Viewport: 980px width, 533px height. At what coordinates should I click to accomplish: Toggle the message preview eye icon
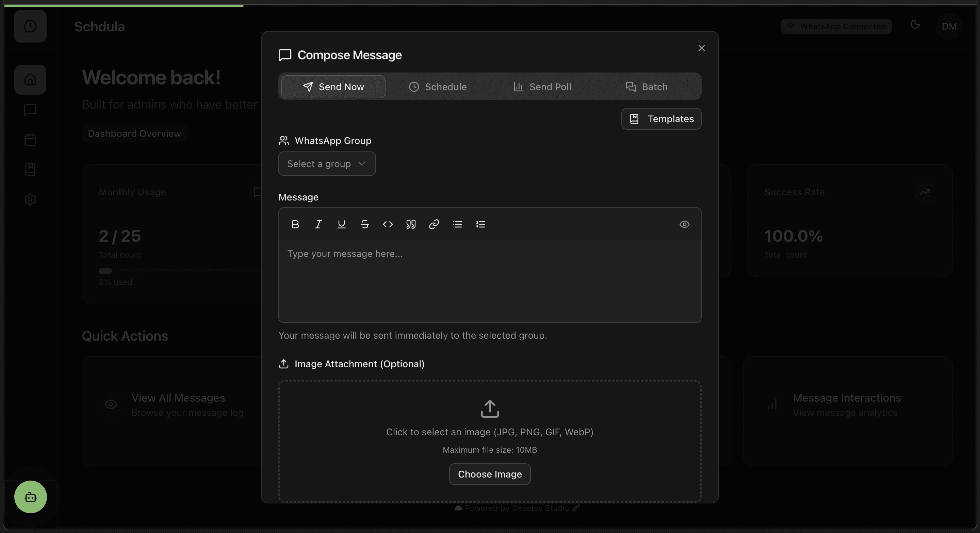(x=684, y=224)
